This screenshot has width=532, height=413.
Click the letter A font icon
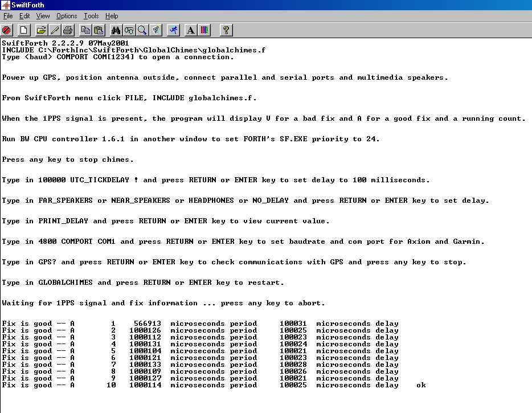(x=191, y=30)
